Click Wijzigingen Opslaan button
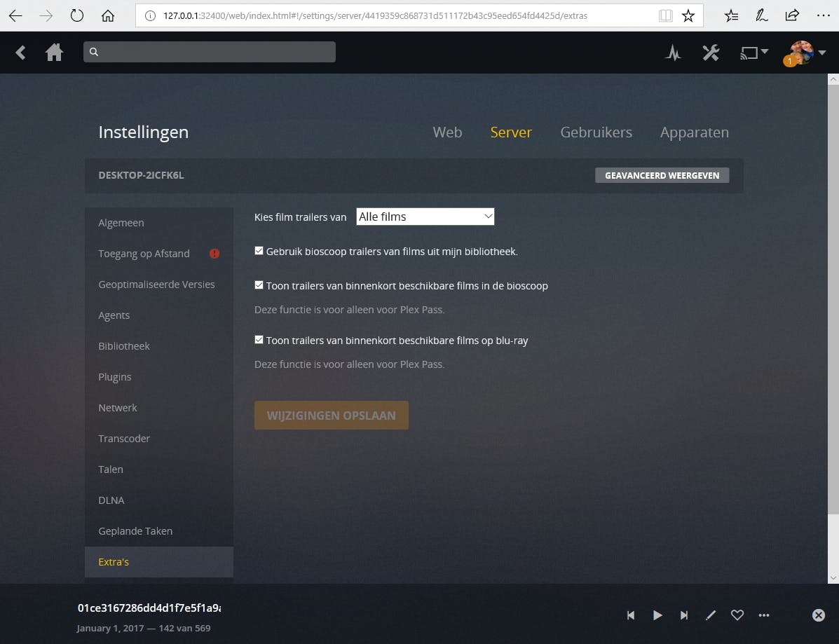This screenshot has height=644, width=839. point(332,415)
